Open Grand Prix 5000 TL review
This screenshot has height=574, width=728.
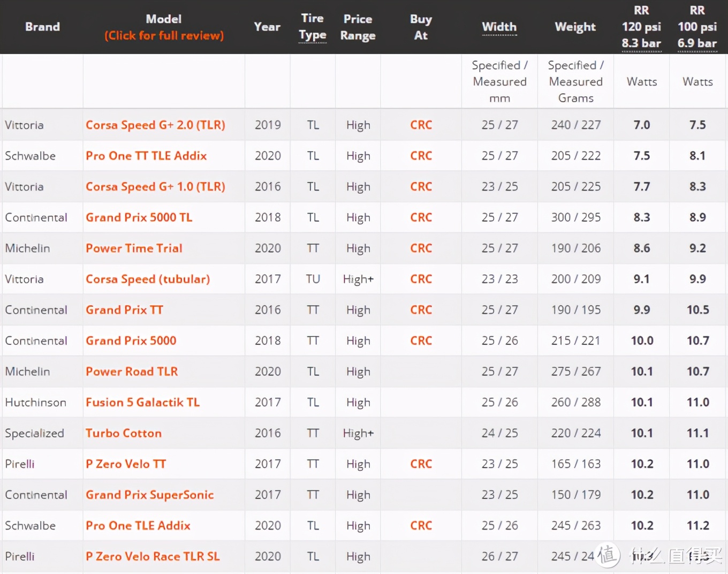pos(139,217)
